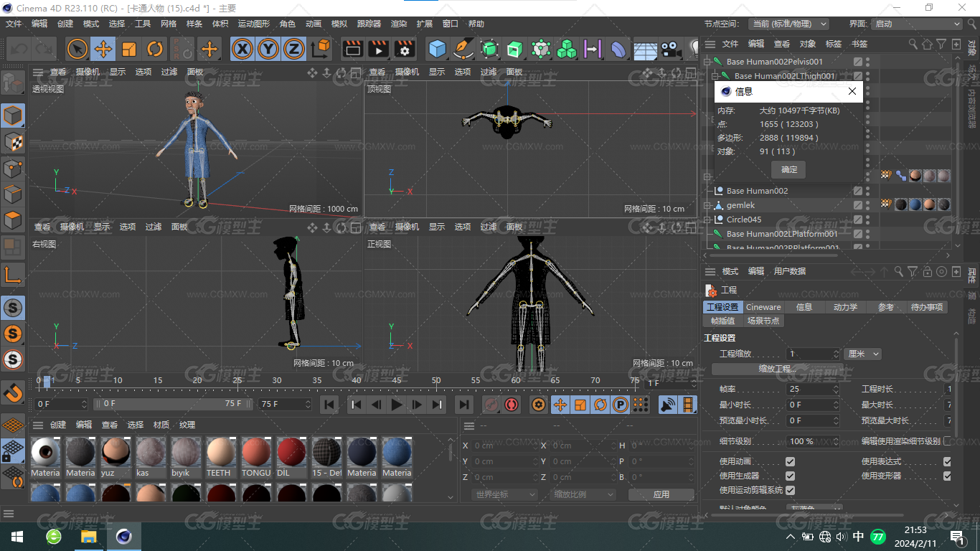
Task: Open the 节点空间 dropdown
Action: click(x=788, y=24)
